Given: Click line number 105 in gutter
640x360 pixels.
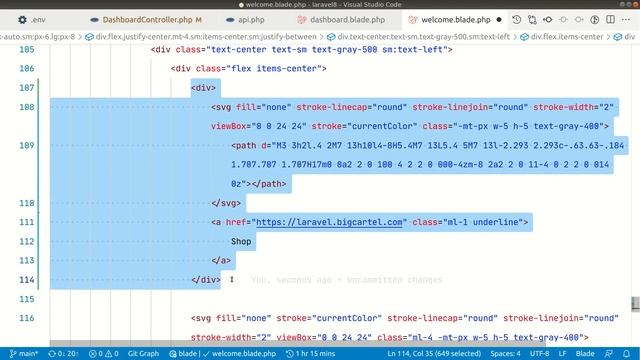Looking at the screenshot, I should pyautogui.click(x=27, y=49).
